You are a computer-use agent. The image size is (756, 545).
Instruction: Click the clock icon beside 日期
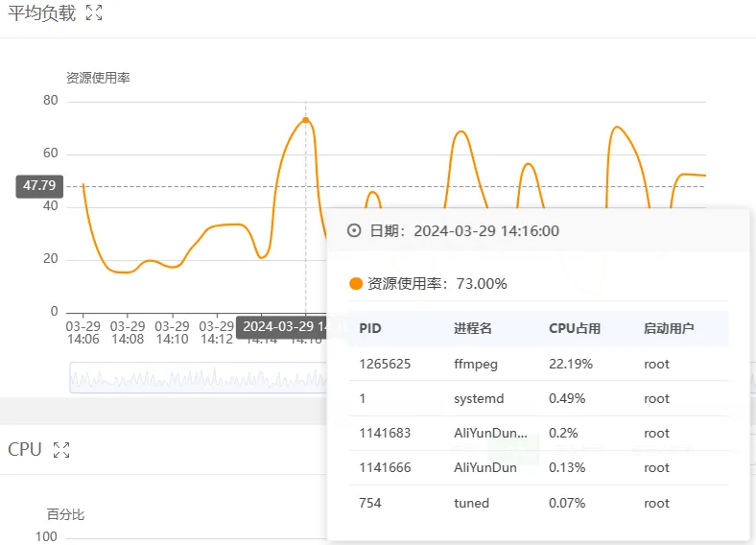point(354,230)
